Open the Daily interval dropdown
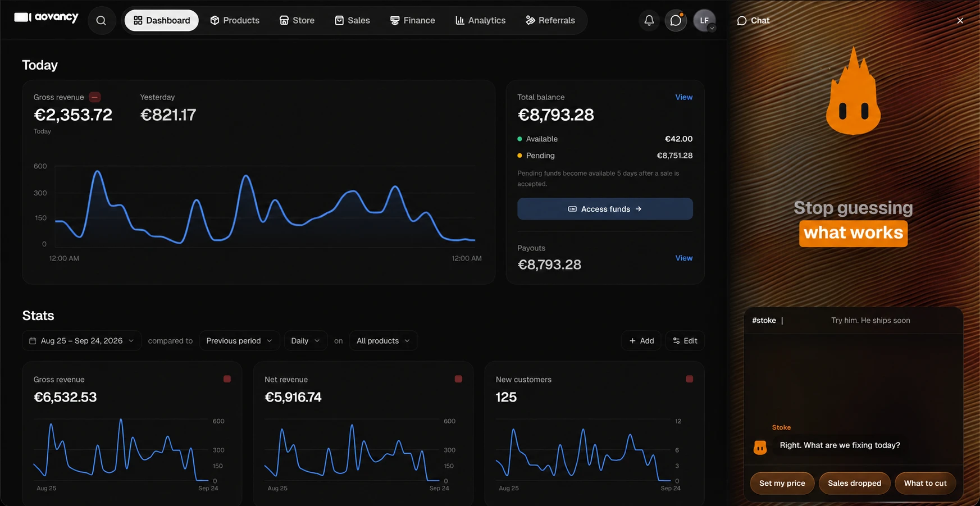This screenshot has width=980, height=506. (306, 341)
